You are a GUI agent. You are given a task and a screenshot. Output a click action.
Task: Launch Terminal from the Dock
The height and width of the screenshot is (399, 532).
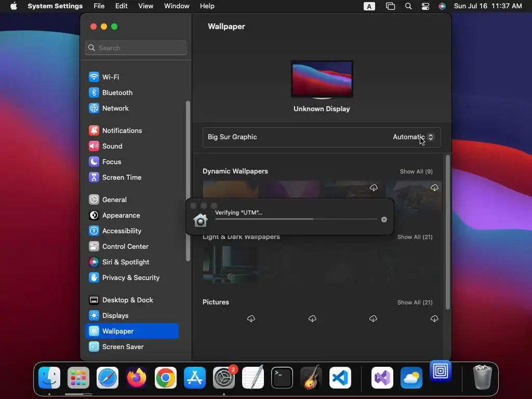282,378
